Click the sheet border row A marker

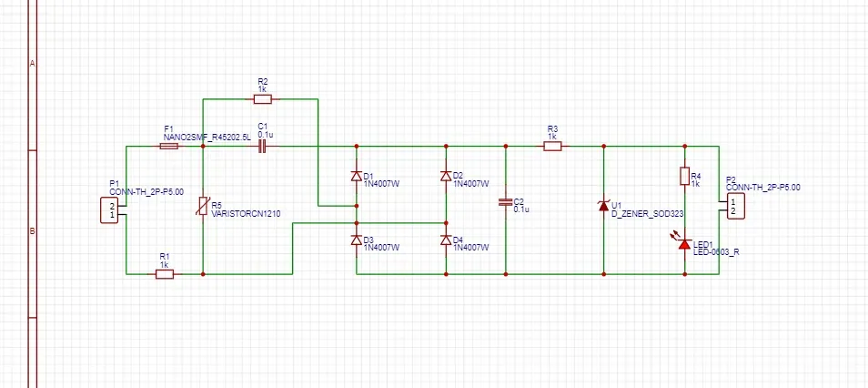(x=32, y=65)
